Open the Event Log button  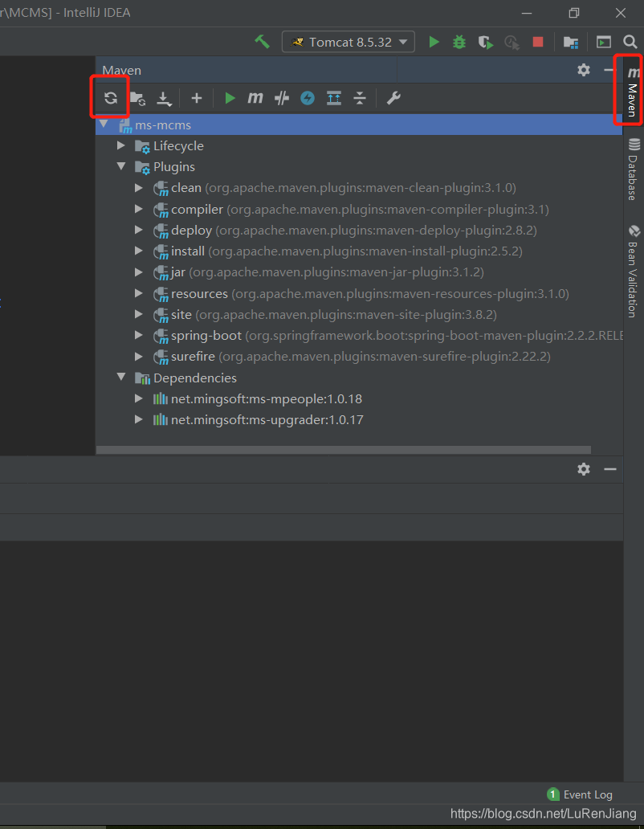tap(580, 794)
